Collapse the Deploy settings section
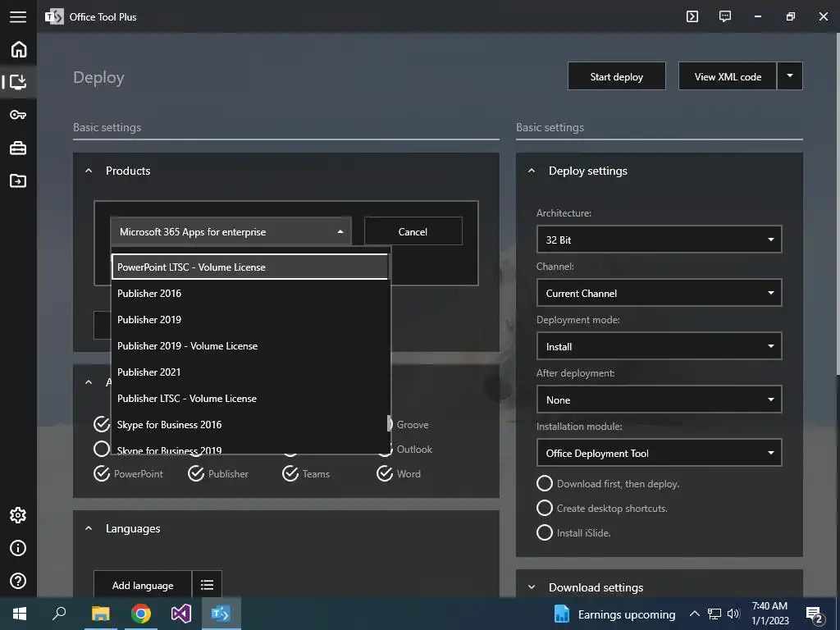This screenshot has height=630, width=840. (x=532, y=171)
